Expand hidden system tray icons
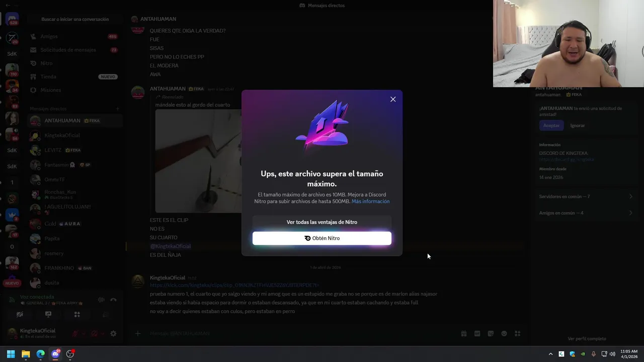Viewport: 644px width, 362px height. pyautogui.click(x=550, y=354)
